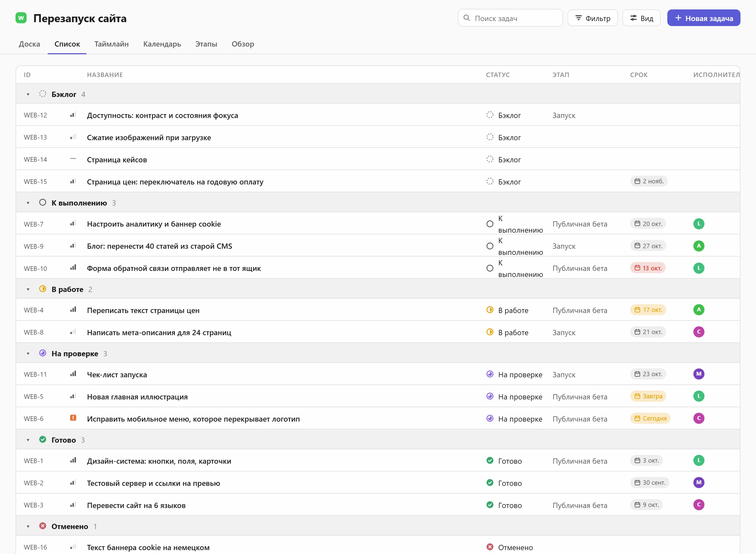This screenshot has width=756, height=554.
Task: Click the priority bars icon on WEB-12 row
Action: point(73,115)
